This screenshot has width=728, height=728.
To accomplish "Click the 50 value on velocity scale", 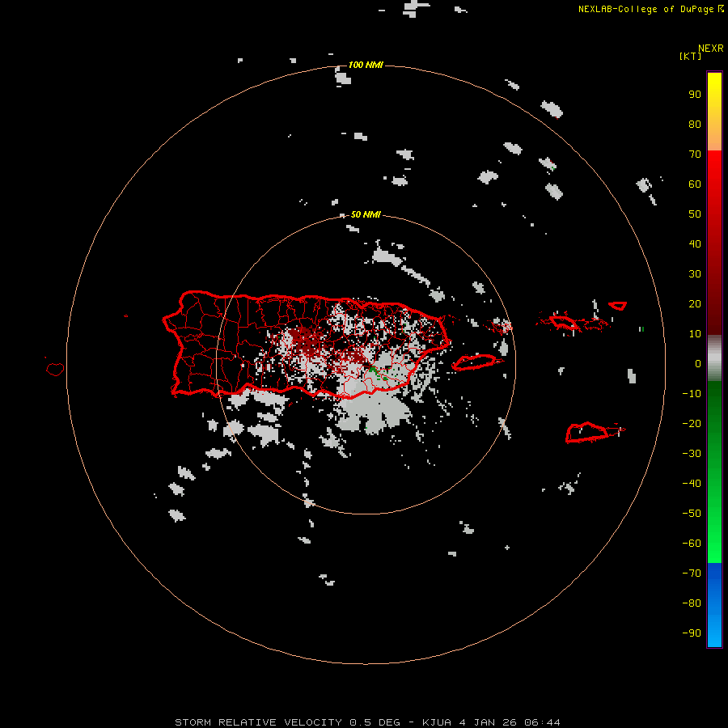I will coord(695,214).
